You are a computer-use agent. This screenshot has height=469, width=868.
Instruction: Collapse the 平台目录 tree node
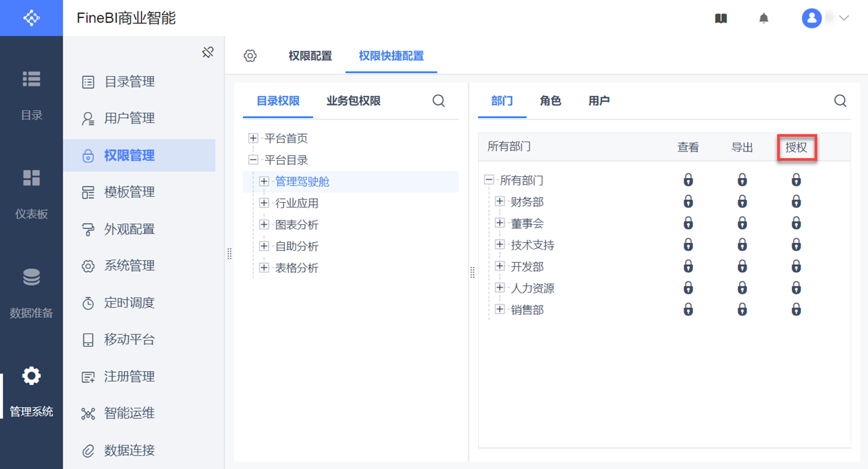click(x=253, y=160)
